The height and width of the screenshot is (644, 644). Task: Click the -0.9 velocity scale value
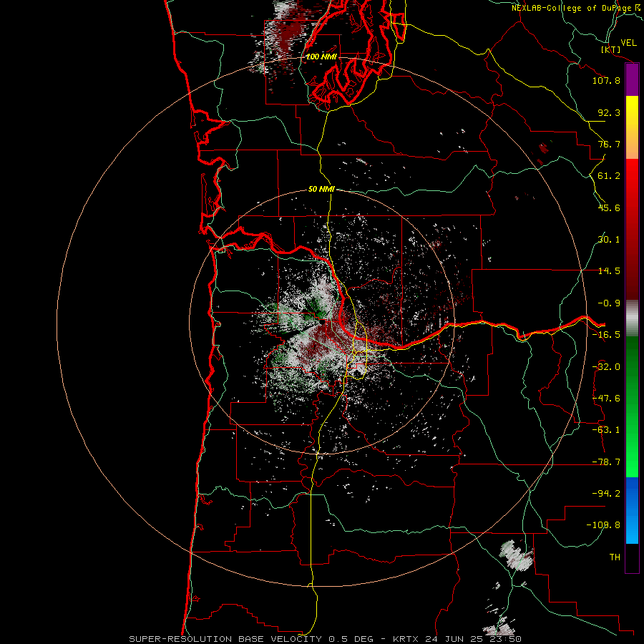click(609, 303)
